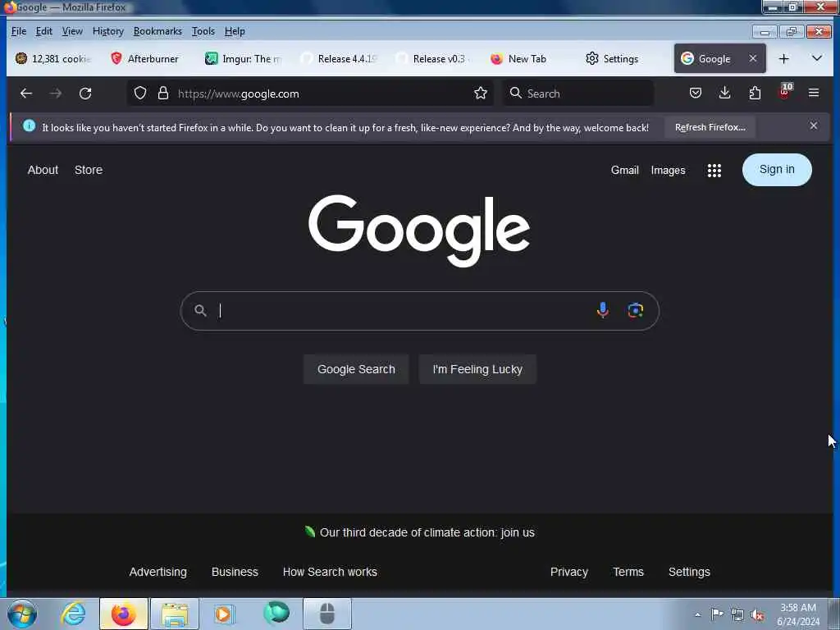The image size is (840, 630).
Task: Open the uBlock extension icon with badge 10
Action: tap(785, 92)
